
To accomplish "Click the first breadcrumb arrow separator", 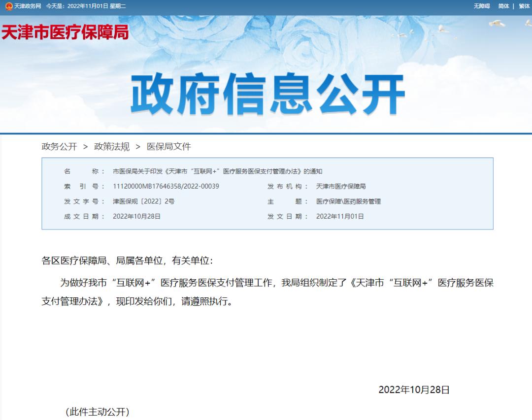I will (86, 147).
